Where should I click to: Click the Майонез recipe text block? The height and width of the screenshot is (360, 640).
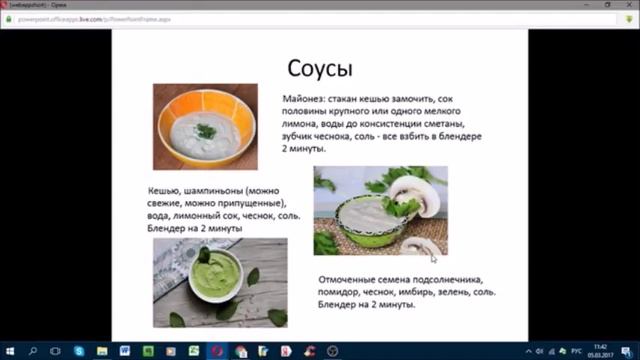tap(382, 124)
